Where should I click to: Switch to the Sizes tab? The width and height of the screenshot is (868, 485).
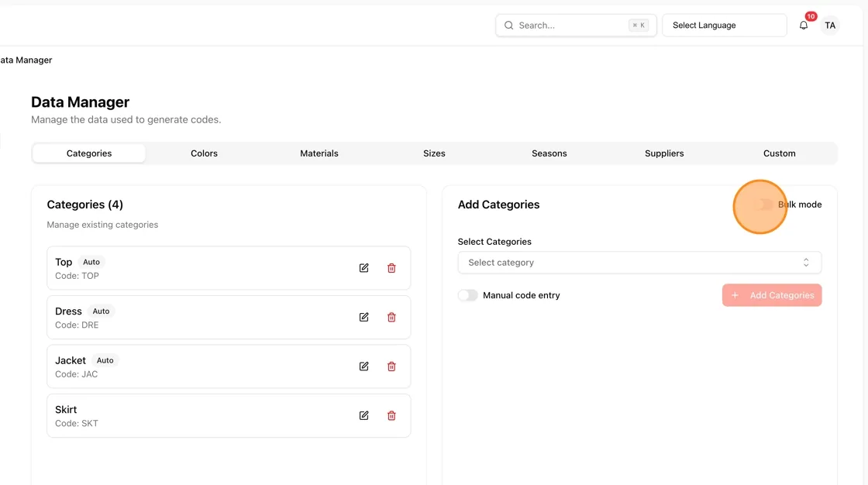coord(434,153)
